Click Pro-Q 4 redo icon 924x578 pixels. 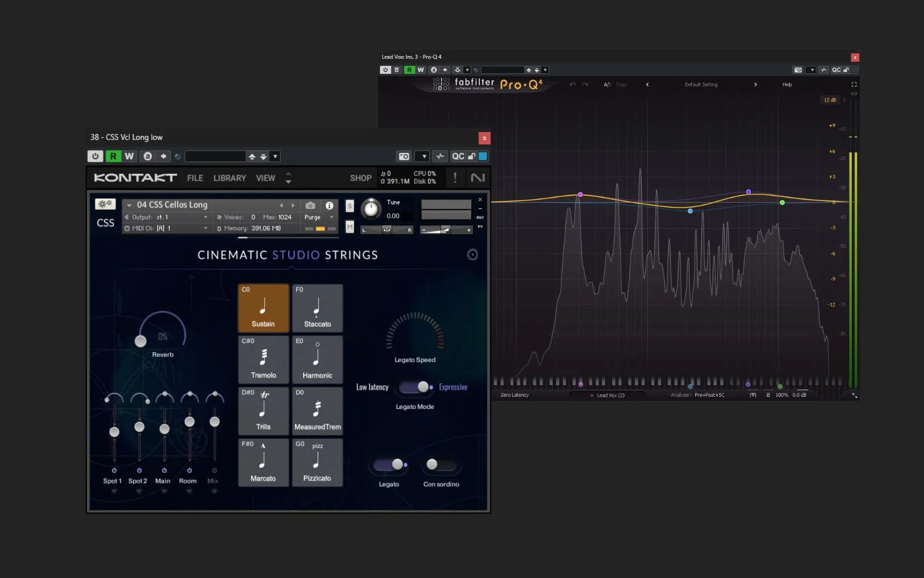pos(585,84)
